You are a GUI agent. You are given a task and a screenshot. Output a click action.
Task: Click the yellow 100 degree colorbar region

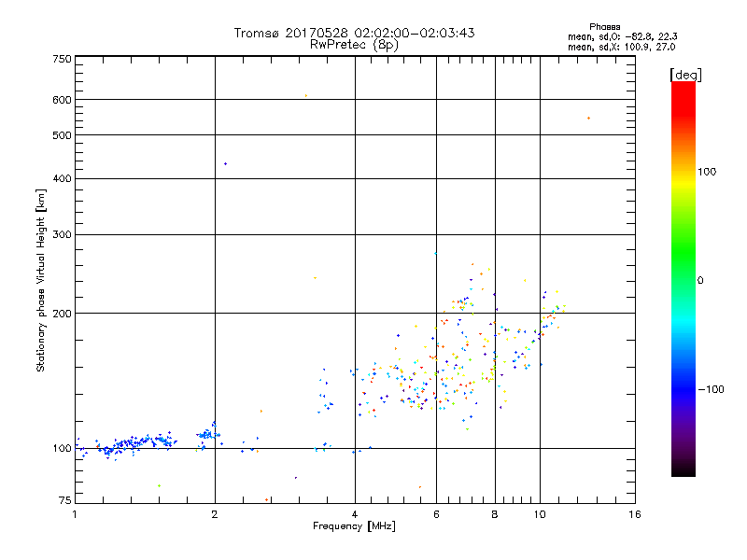tap(684, 172)
